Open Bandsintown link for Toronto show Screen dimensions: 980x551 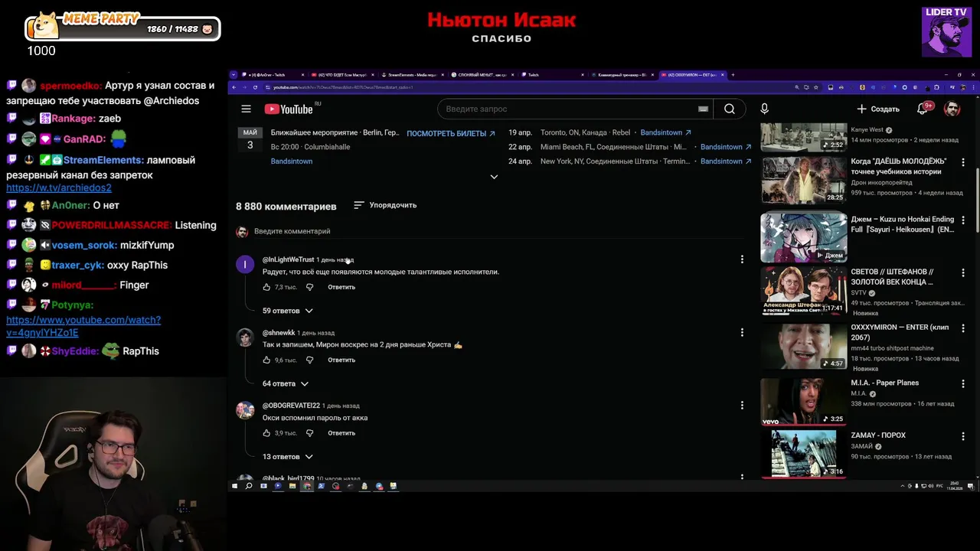click(665, 132)
